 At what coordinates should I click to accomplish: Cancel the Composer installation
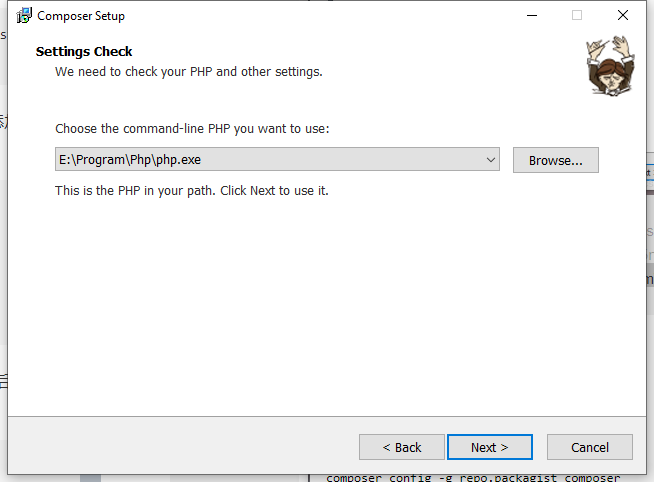[589, 447]
